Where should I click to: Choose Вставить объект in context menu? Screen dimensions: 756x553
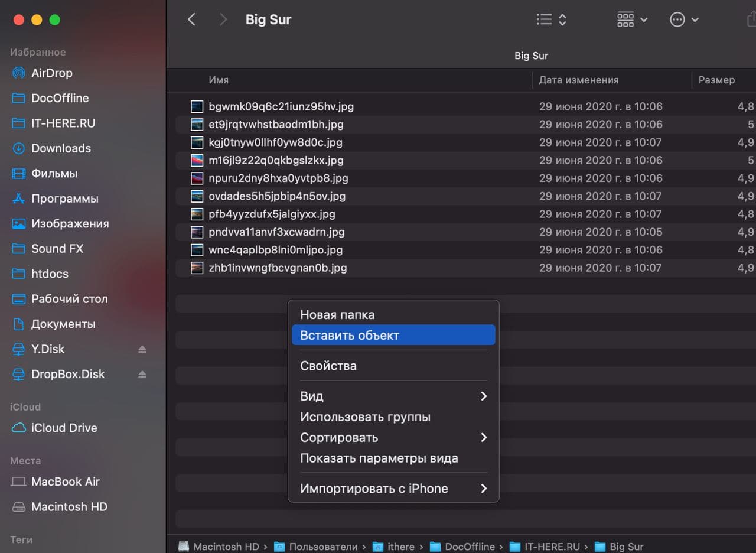[393, 335]
